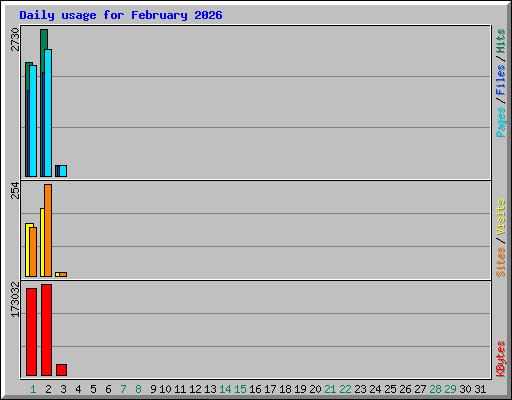Click the red KBytes legend label
Image resolution: width=512 pixels, height=400 pixels.
(x=501, y=359)
